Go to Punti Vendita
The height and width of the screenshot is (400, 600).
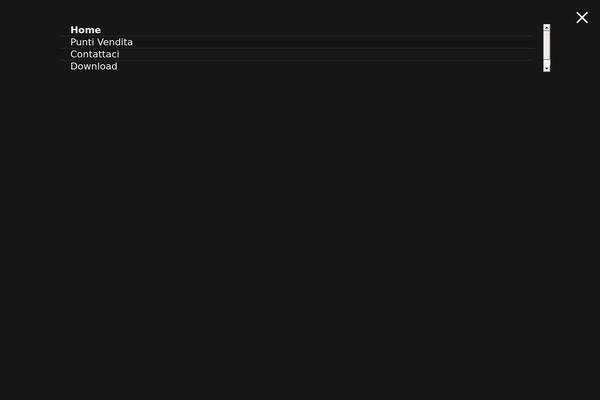pos(101,42)
